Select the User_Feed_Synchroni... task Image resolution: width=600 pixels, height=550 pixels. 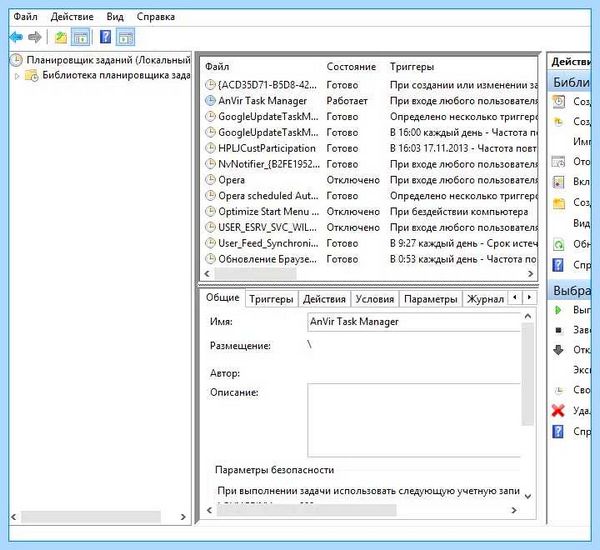[370, 243]
